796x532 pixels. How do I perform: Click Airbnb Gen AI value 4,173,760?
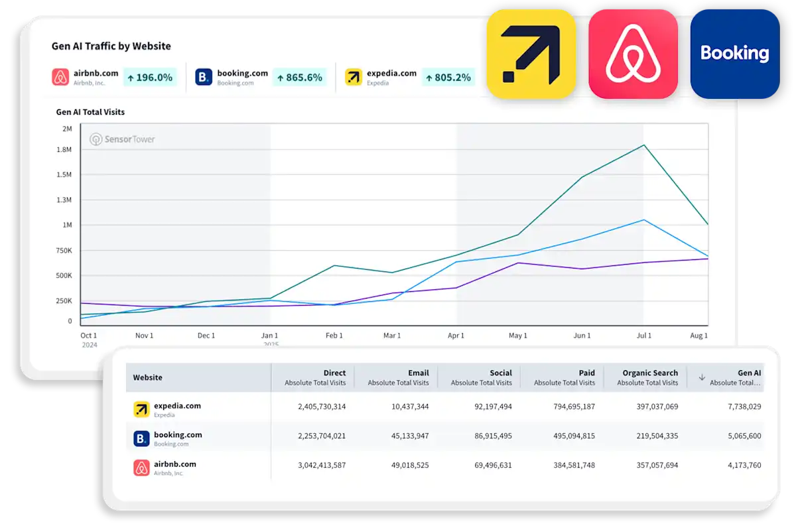[744, 465]
